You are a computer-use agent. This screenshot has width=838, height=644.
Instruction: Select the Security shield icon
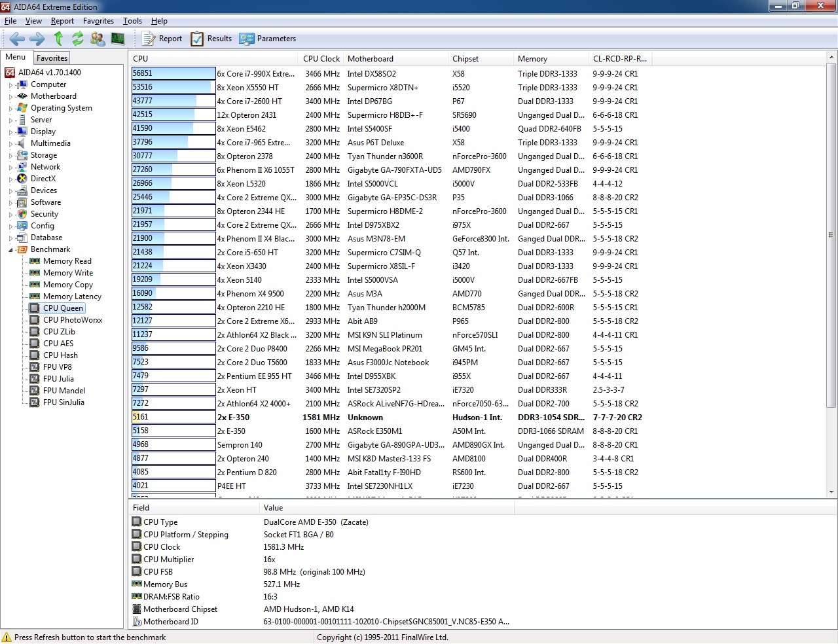click(22, 214)
